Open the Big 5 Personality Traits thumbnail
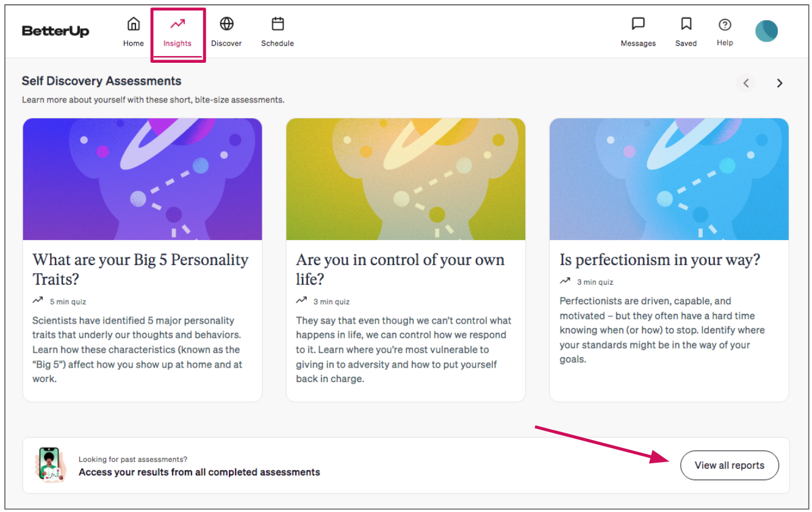812x512 pixels. (143, 179)
